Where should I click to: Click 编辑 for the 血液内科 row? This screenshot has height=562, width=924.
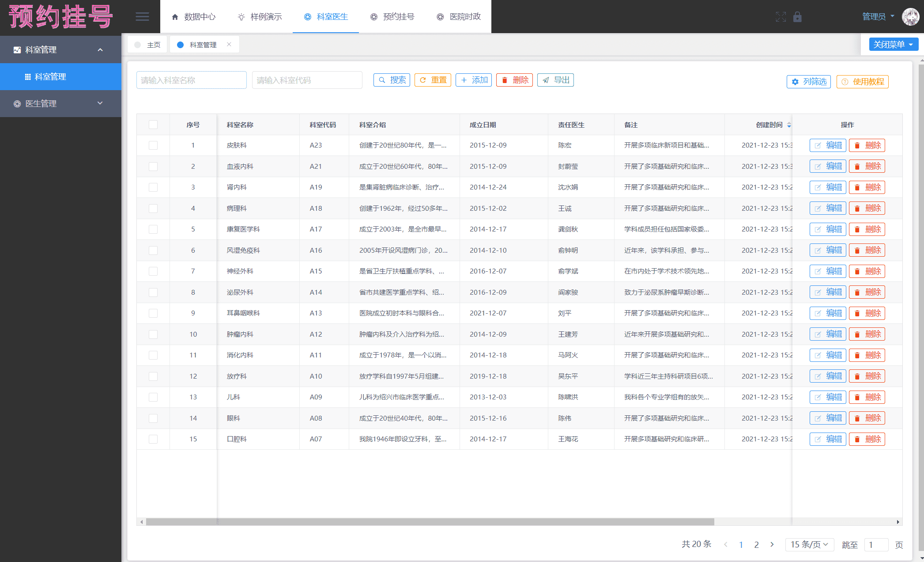pos(828,166)
